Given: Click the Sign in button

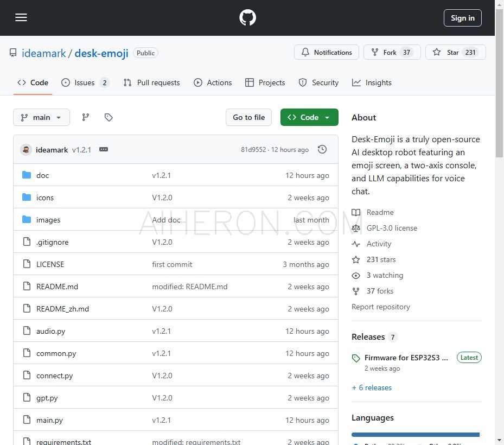Looking at the screenshot, I should [462, 18].
